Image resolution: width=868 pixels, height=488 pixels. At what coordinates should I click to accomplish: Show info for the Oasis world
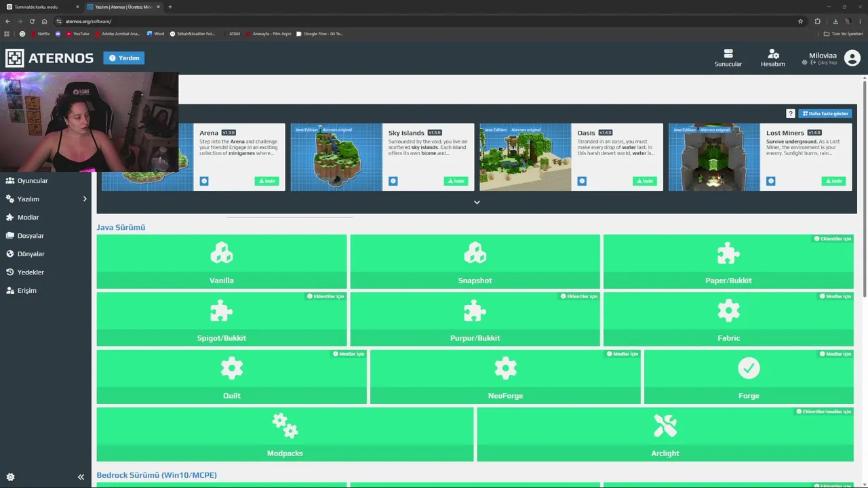coord(582,181)
